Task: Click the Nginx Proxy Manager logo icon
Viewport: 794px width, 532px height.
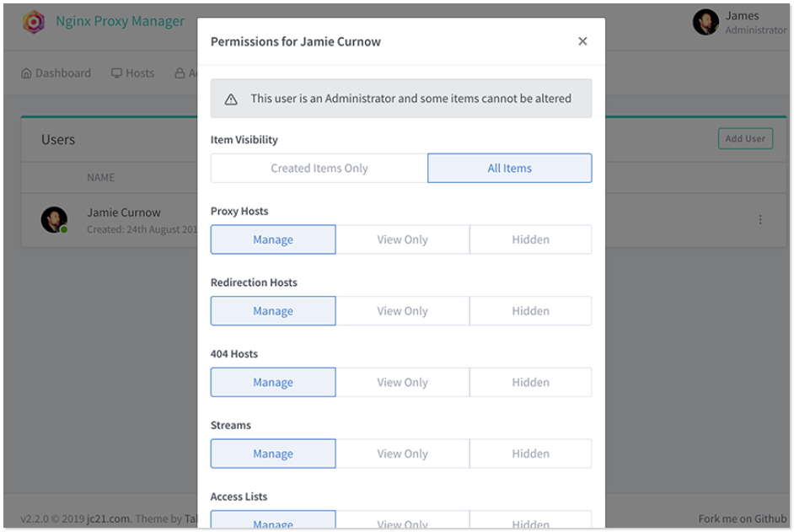Action: tap(34, 22)
